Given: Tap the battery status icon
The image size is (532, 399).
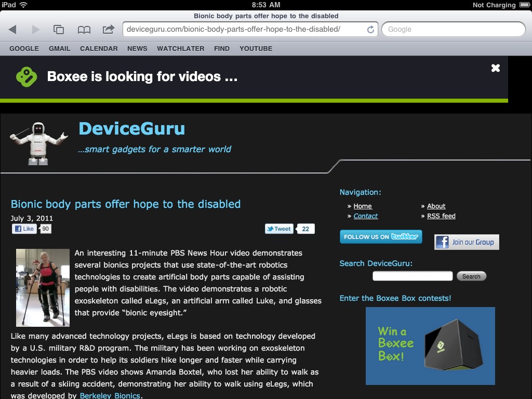Looking at the screenshot, I should click(x=524, y=5).
